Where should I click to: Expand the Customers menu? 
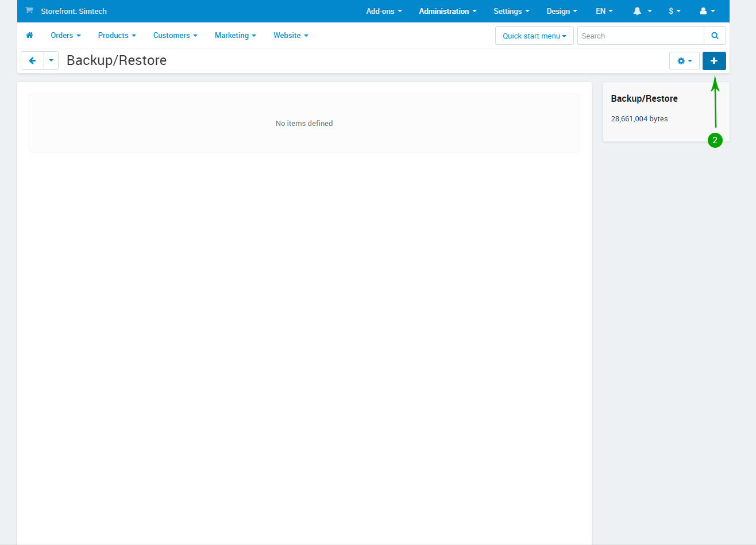pos(175,35)
